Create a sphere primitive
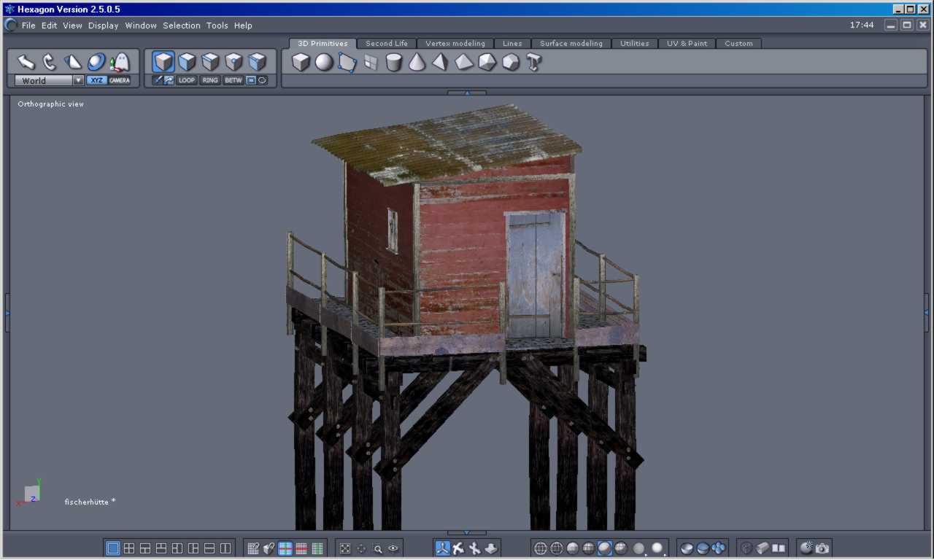Image resolution: width=934 pixels, height=560 pixels. [x=324, y=62]
